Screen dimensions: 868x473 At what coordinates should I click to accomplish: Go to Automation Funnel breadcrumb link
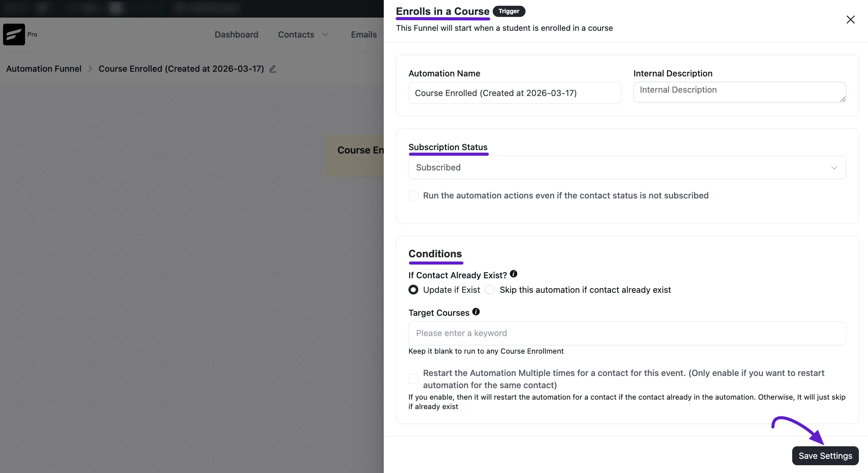pos(44,69)
